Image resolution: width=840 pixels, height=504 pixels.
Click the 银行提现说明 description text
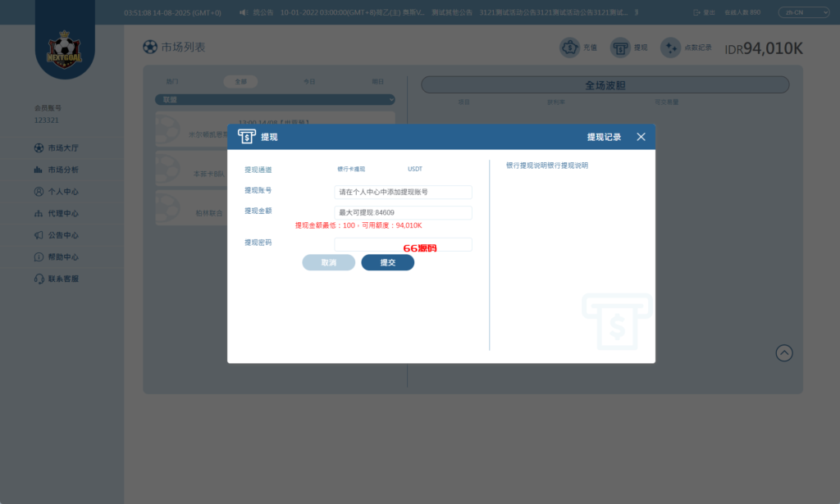click(x=547, y=166)
